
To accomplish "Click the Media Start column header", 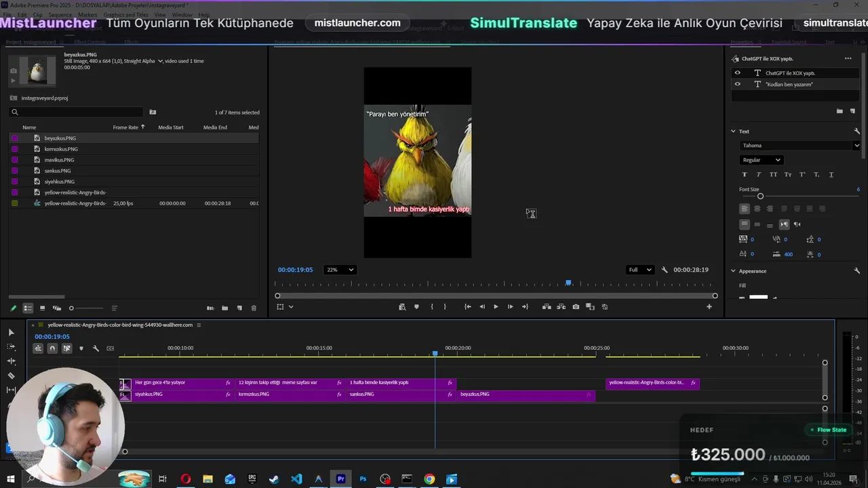I will pyautogui.click(x=171, y=127).
